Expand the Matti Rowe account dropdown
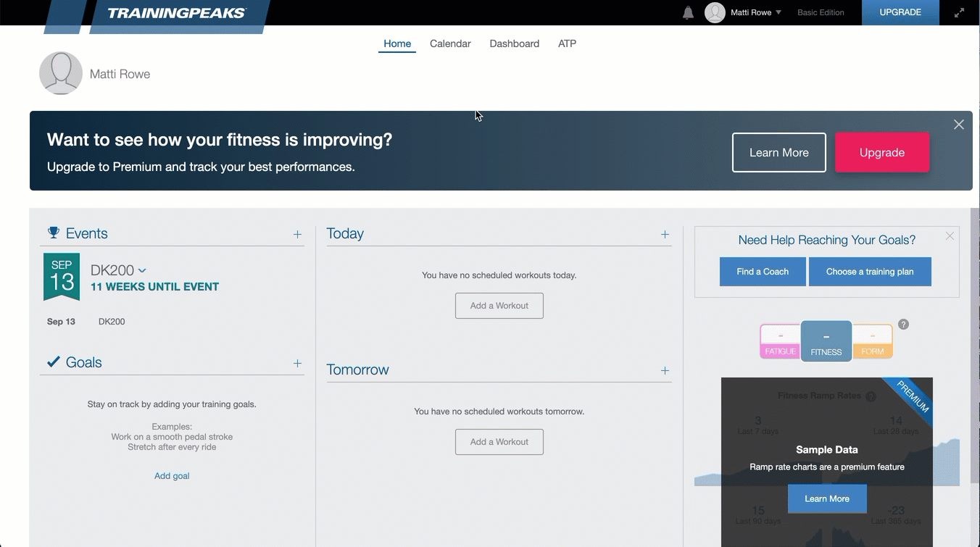The width and height of the screenshot is (980, 547). tap(778, 12)
